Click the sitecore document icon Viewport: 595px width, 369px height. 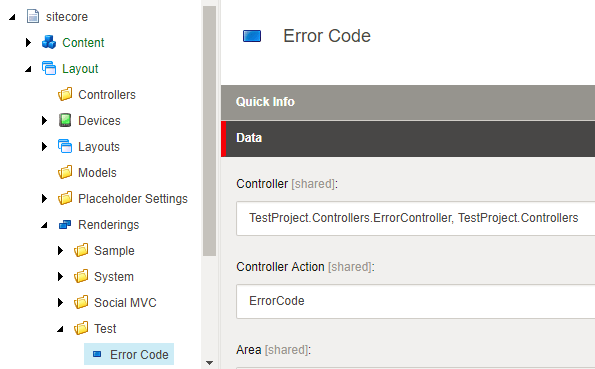33,16
